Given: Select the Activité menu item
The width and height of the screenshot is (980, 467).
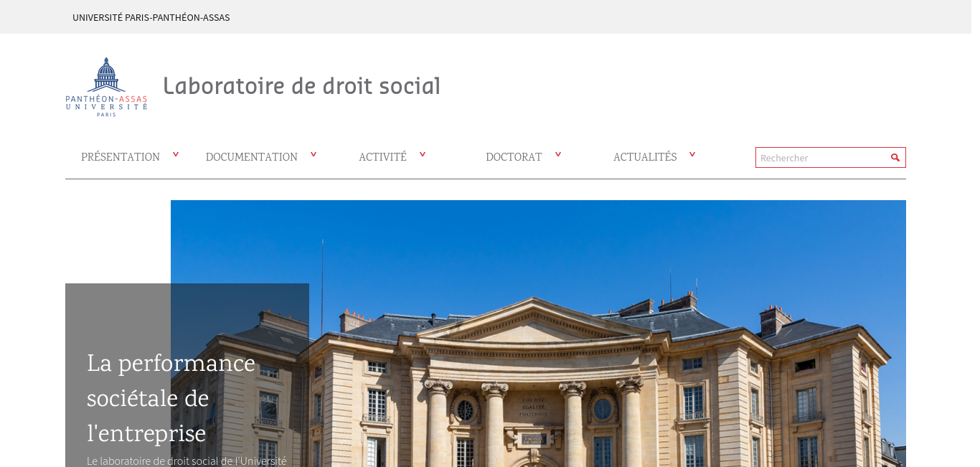Looking at the screenshot, I should [382, 156].
